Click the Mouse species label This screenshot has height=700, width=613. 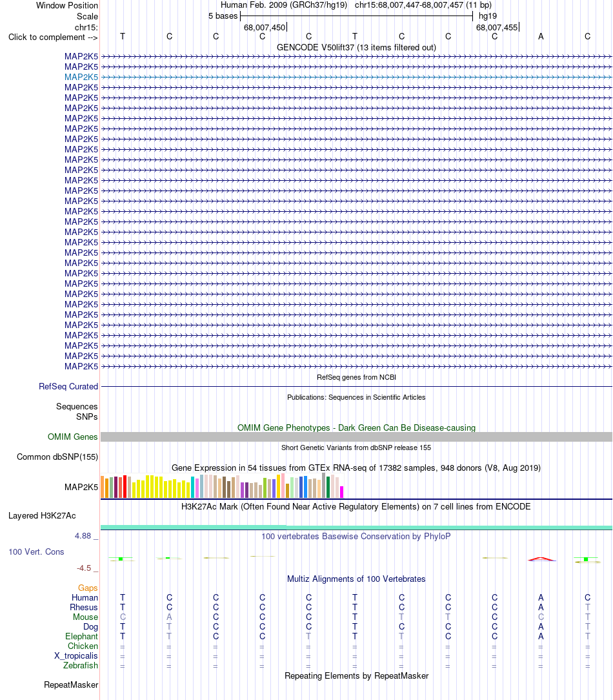point(86,617)
